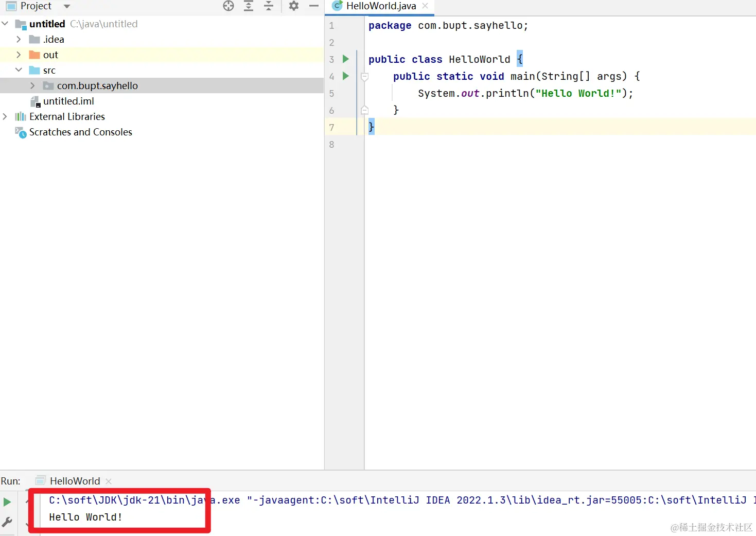Click the args parameter name

click(x=609, y=77)
